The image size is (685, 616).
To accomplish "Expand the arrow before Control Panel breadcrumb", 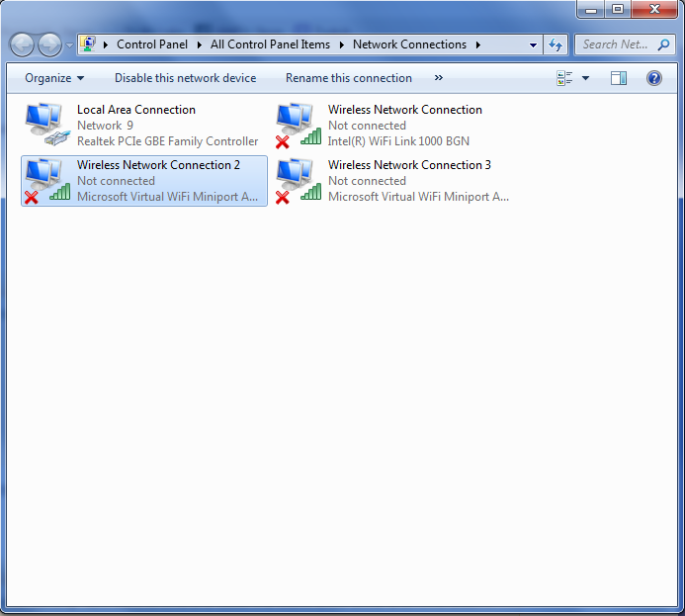I will coord(106,45).
